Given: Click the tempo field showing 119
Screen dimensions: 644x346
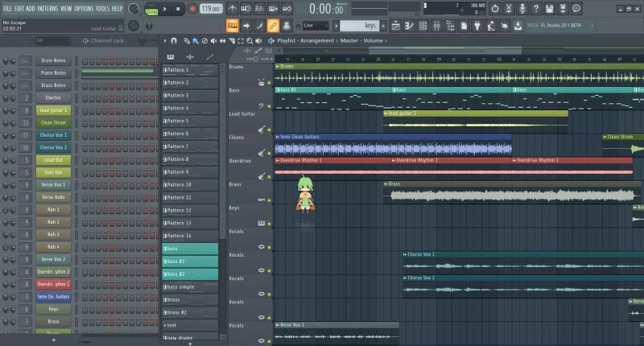Looking at the screenshot, I should point(211,9).
